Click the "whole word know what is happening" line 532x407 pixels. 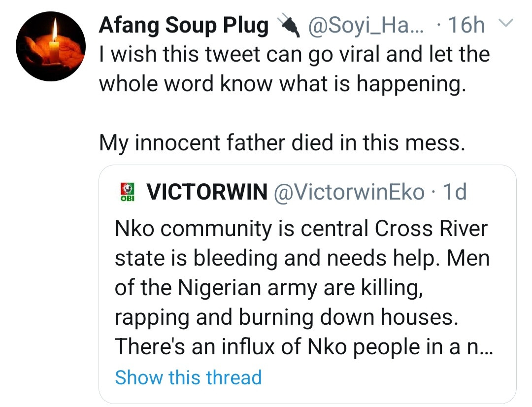282,84
